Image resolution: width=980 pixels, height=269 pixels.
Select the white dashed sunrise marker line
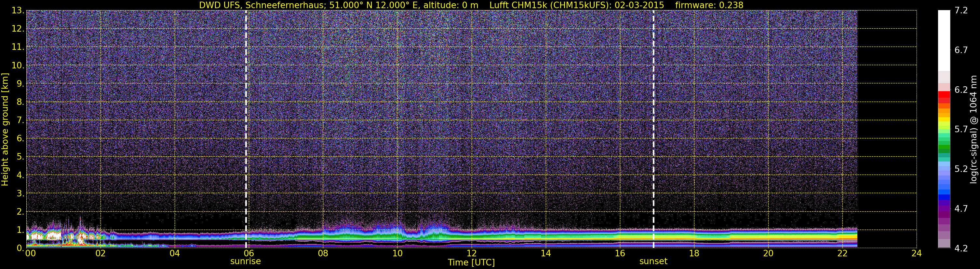tap(246, 129)
